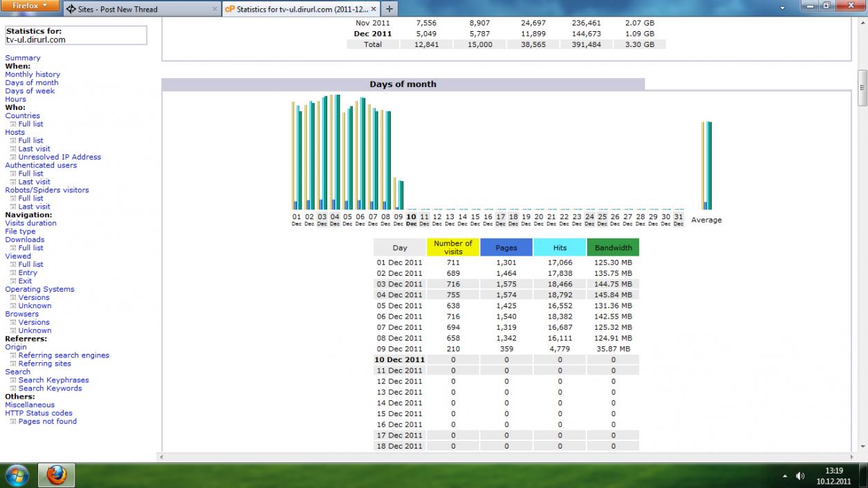The width and height of the screenshot is (868, 488).
Task: Open the Hosts link
Action: tap(15, 133)
